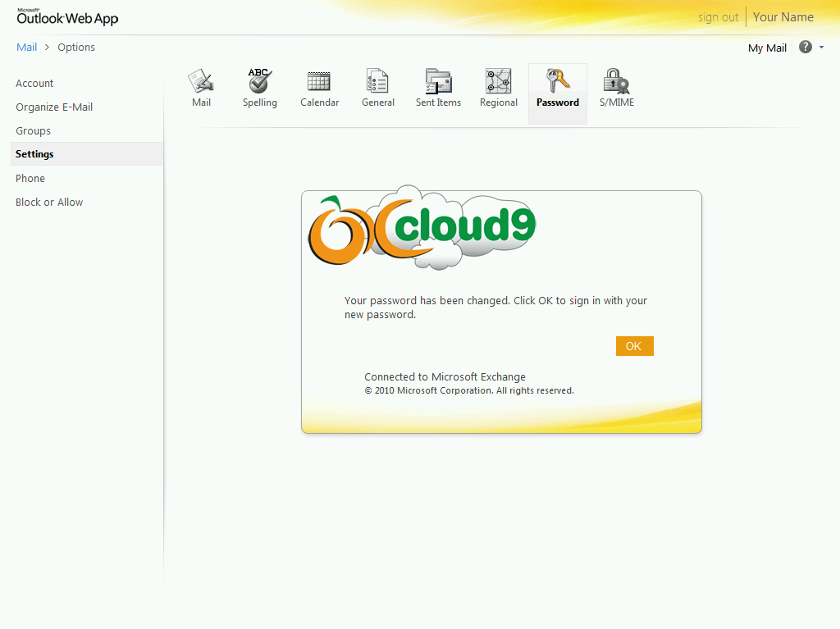Open Organize E-Mail section
The image size is (840, 629).
pos(54,107)
